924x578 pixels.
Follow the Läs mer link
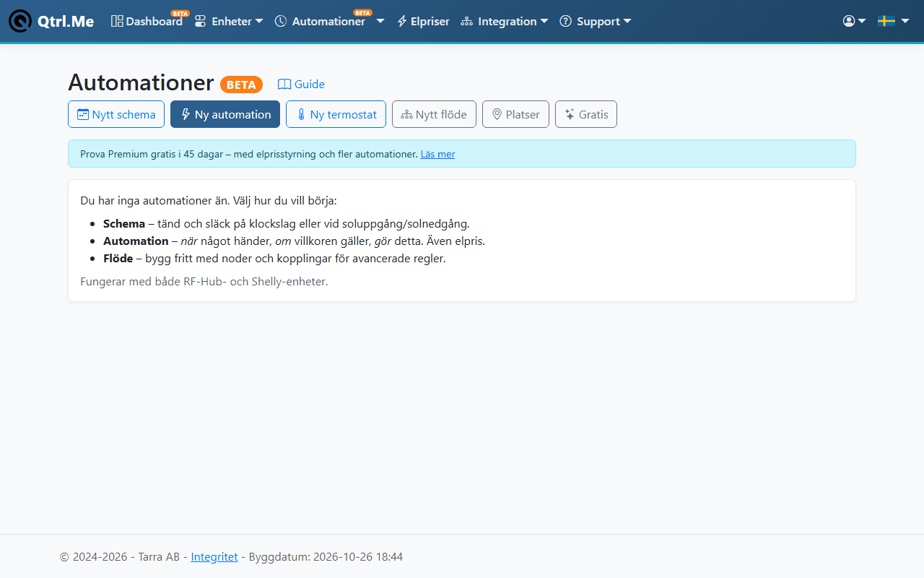[x=437, y=154]
